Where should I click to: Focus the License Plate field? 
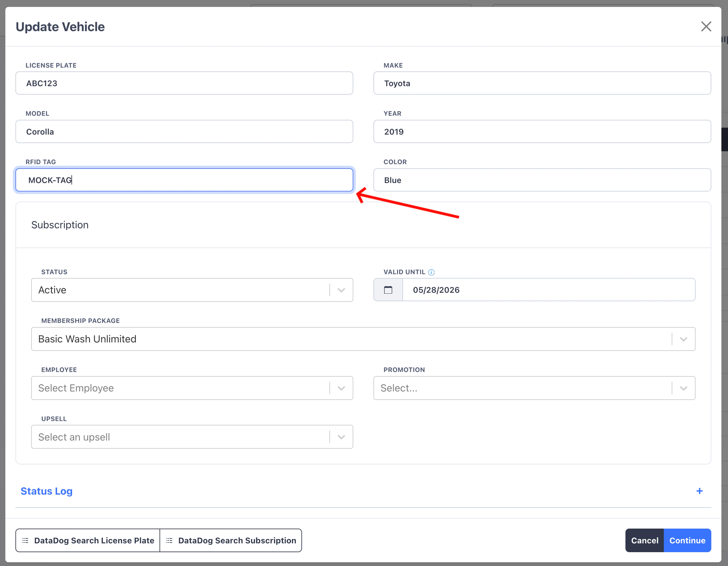pyautogui.click(x=184, y=83)
